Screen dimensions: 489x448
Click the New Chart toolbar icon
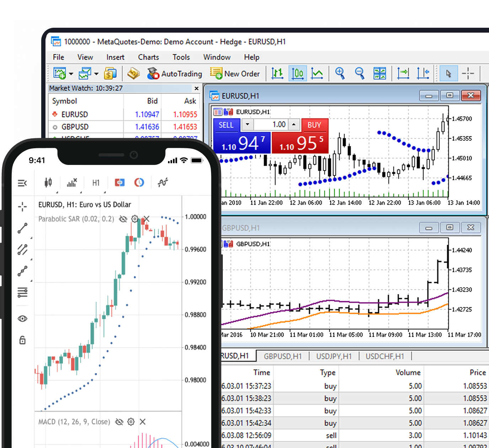click(x=59, y=74)
